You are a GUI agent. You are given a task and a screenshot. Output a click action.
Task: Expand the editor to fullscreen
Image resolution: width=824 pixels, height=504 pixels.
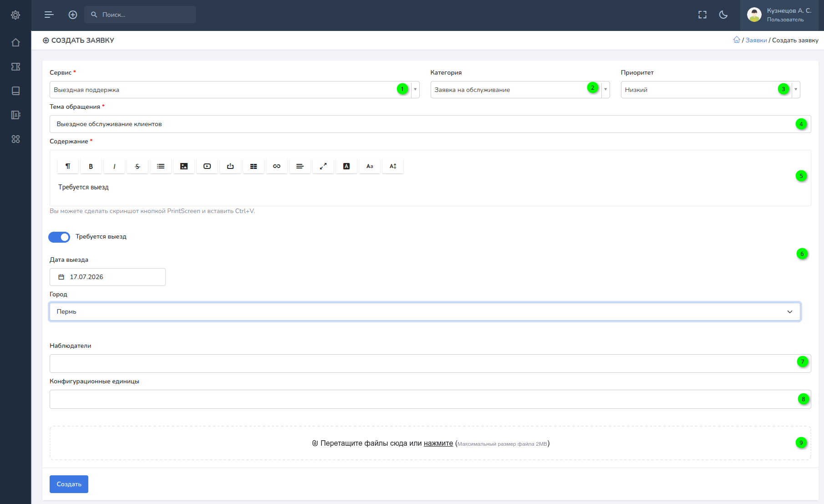tap(323, 166)
